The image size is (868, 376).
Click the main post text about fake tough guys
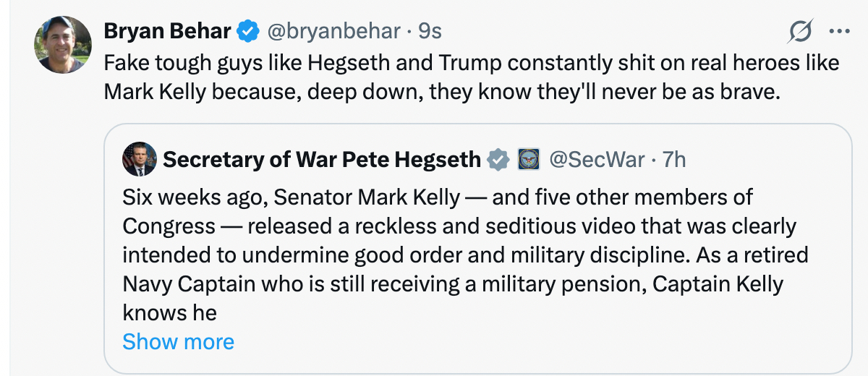coord(470,63)
